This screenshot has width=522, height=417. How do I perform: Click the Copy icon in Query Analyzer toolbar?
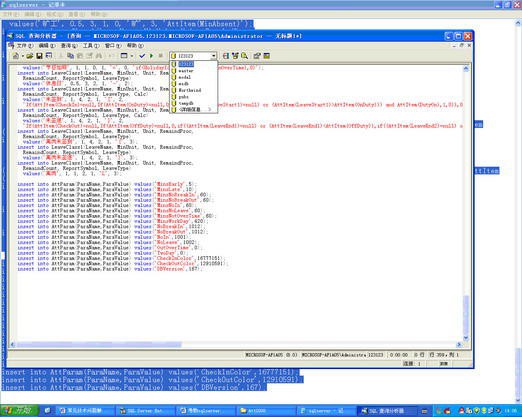coord(70,56)
